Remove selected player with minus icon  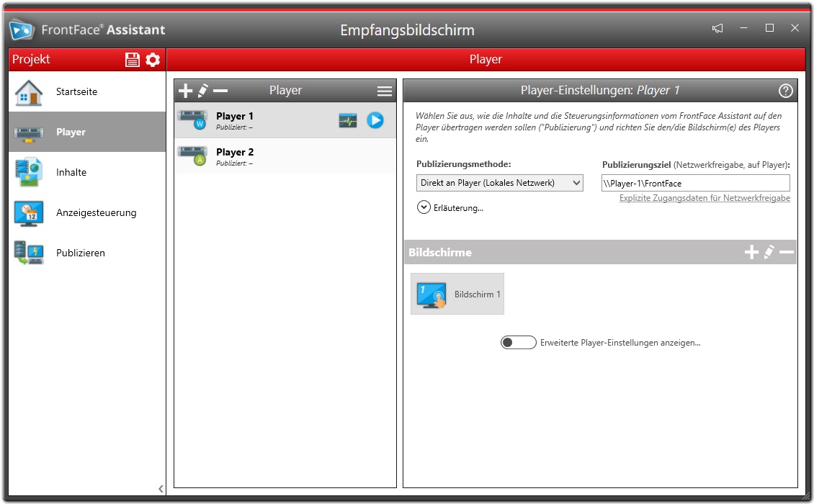[220, 91]
